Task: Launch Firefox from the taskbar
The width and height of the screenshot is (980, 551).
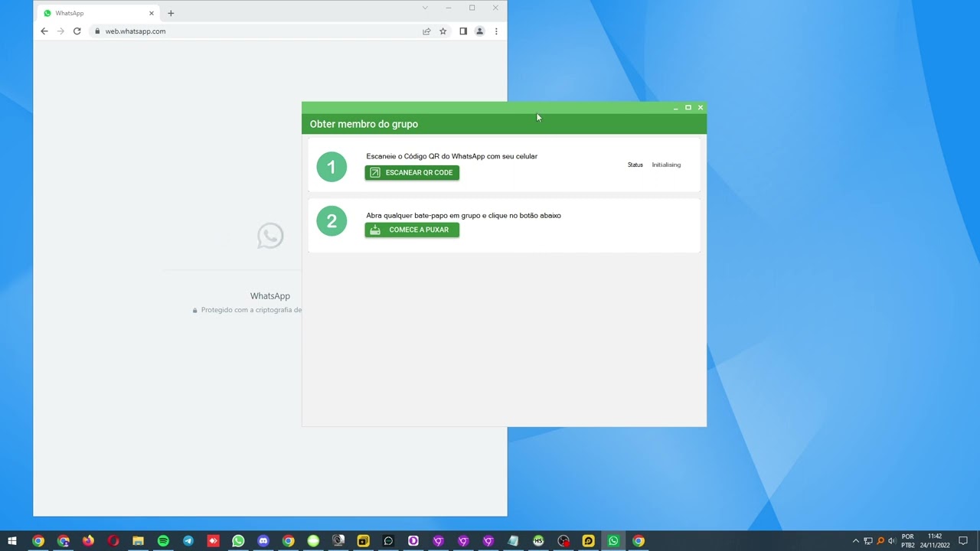Action: coord(88,541)
